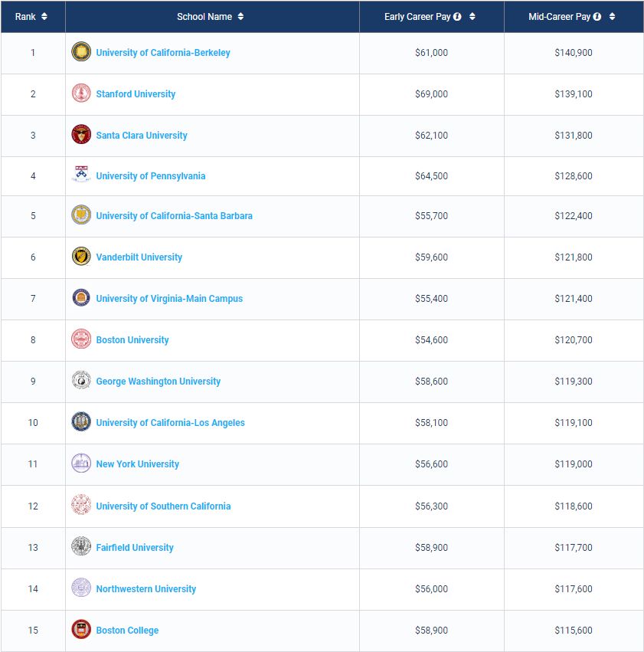The image size is (644, 652).
Task: Select the $59,600 early career pay value
Action: (431, 257)
